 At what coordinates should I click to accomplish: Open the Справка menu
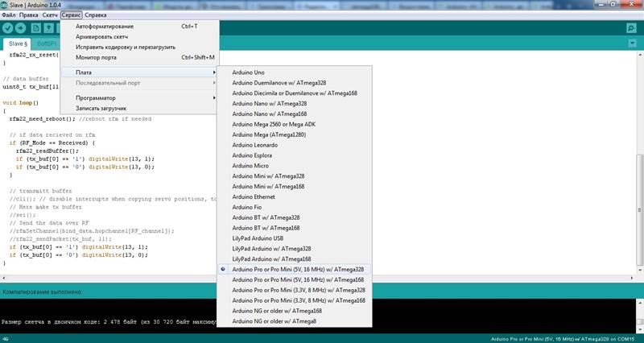(96, 15)
